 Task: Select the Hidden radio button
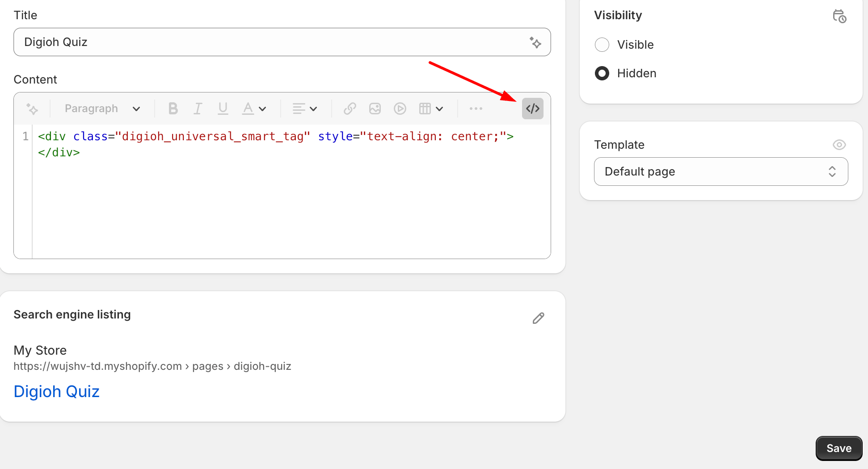(x=602, y=73)
